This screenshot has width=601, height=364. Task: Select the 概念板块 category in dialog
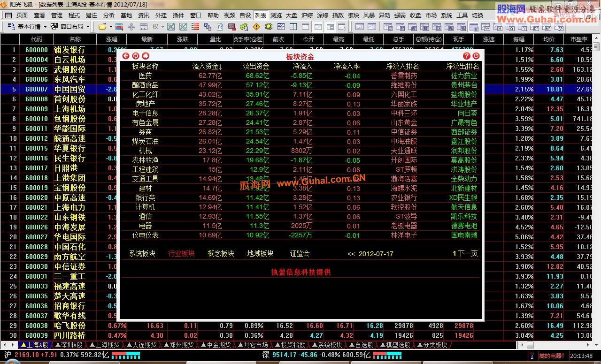[x=221, y=254]
